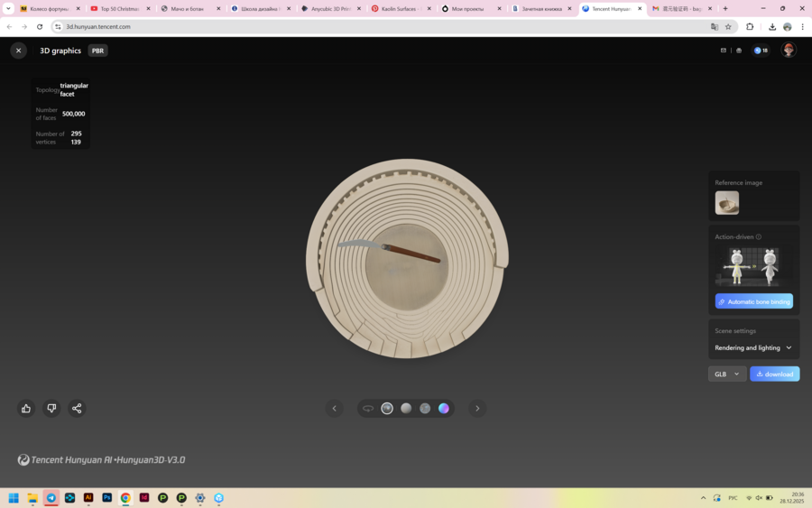The image size is (812, 508).
Task: Toggle auto-rotate in the view bar
Action: point(368,409)
